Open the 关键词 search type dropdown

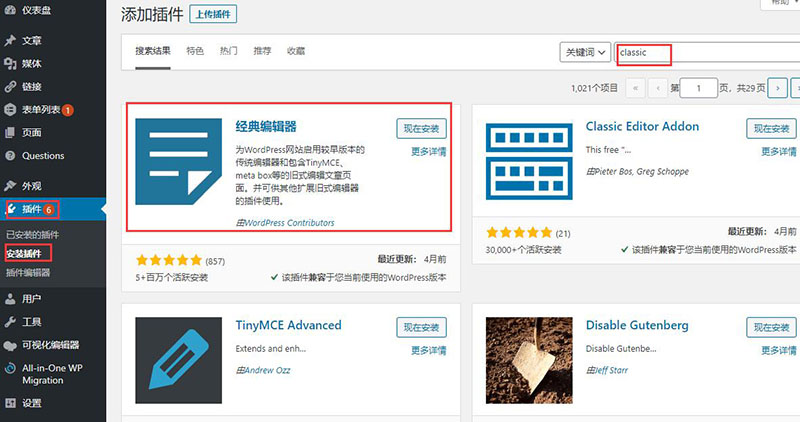(585, 52)
